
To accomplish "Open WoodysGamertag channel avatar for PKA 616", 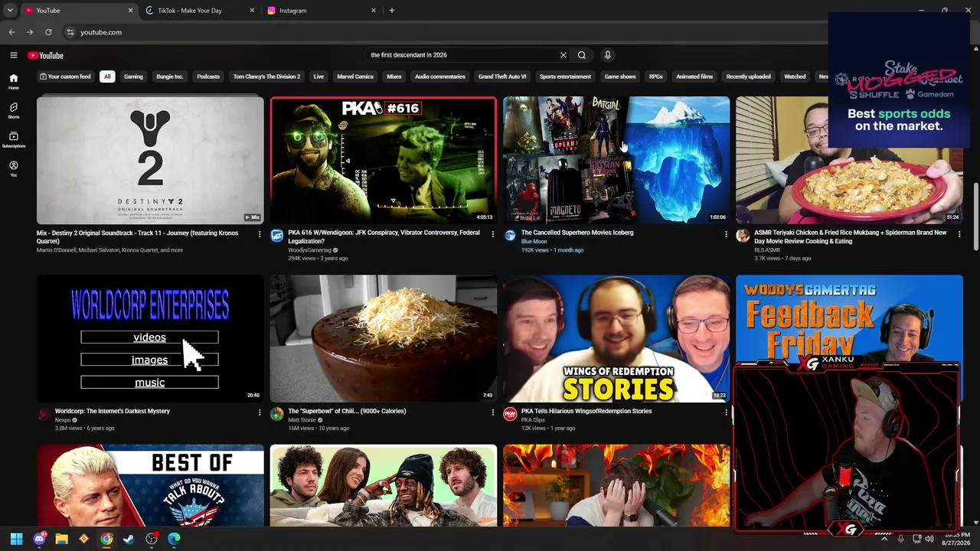I will point(277,236).
